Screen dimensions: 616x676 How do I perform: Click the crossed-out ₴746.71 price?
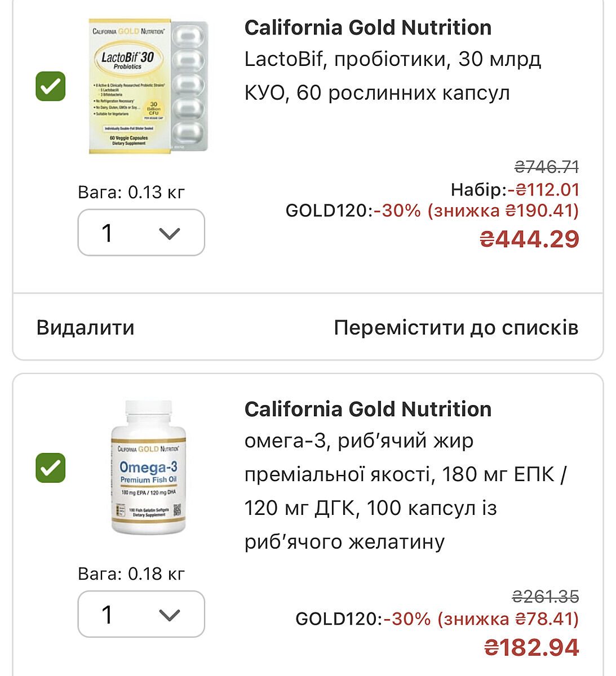(x=547, y=167)
